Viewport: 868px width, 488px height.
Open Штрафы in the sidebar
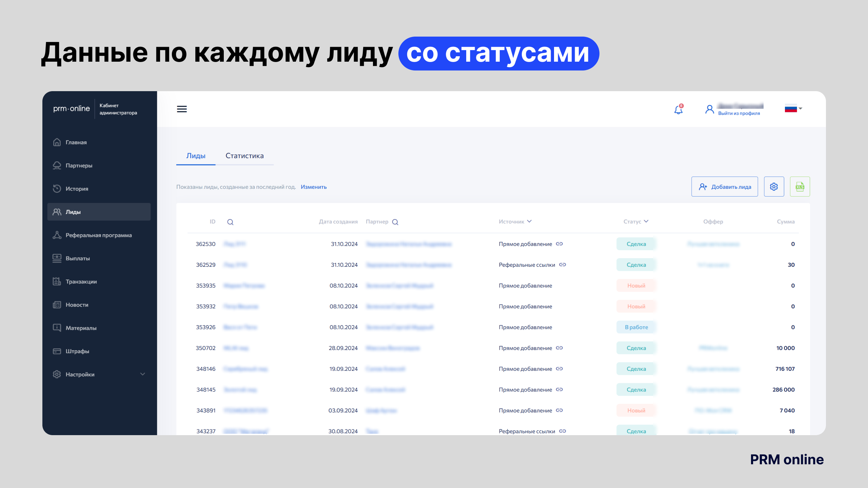(99, 351)
